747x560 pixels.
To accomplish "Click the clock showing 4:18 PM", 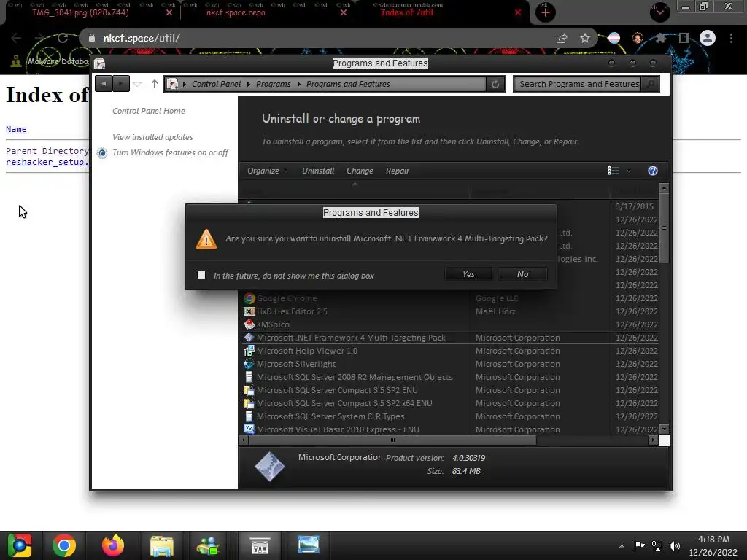I will click(x=713, y=540).
